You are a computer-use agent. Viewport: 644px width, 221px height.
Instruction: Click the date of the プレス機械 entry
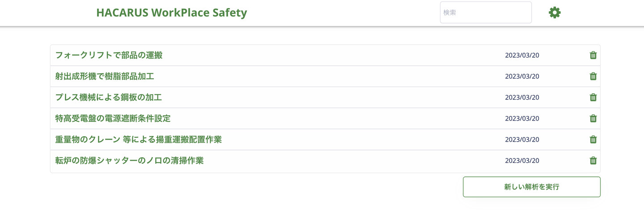[x=522, y=97]
